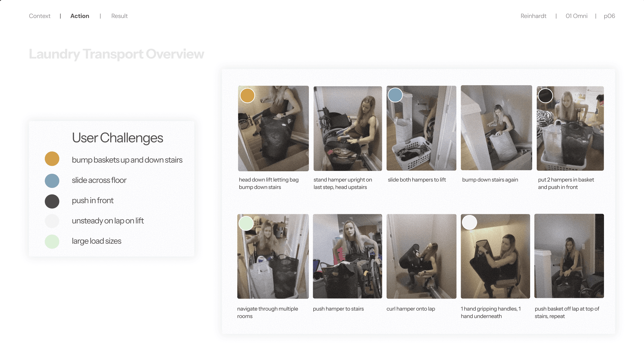Click the 01 Omni header link
The width and height of the screenshot is (644, 362).
(576, 16)
